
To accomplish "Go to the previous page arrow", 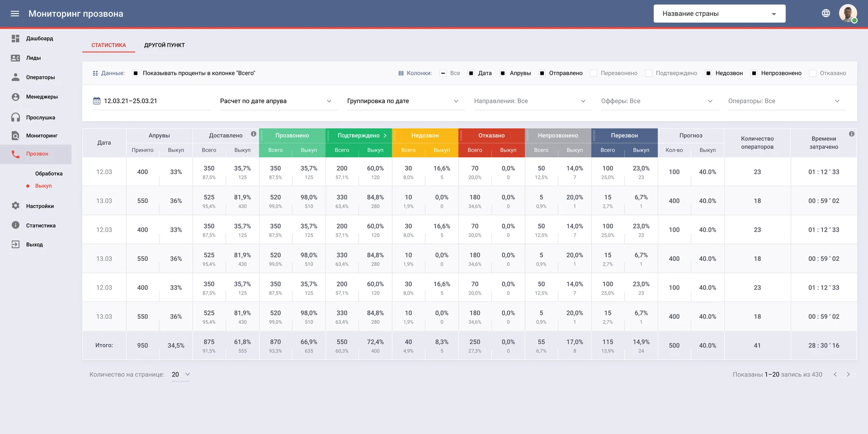I will [x=835, y=375].
